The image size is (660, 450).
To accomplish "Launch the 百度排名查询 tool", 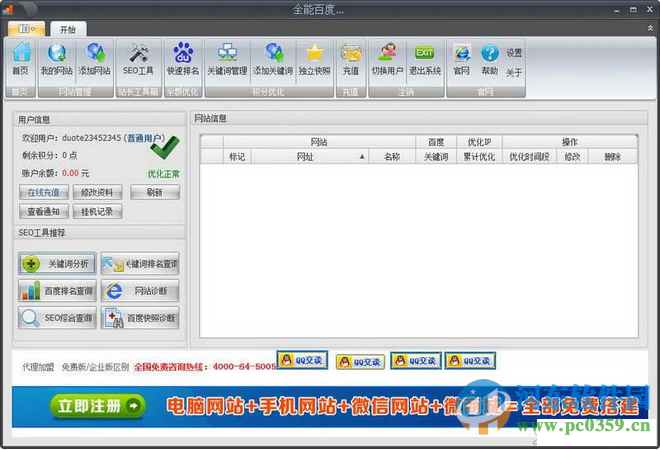I will click(57, 291).
